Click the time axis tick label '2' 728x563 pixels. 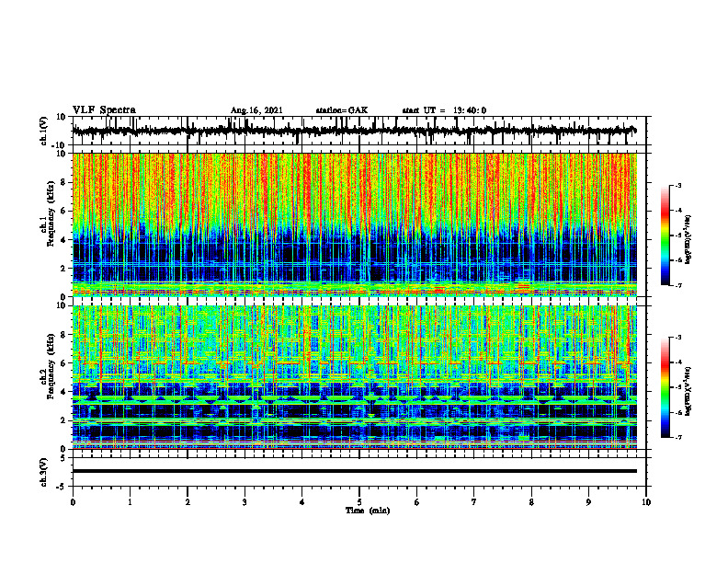pyautogui.click(x=188, y=502)
